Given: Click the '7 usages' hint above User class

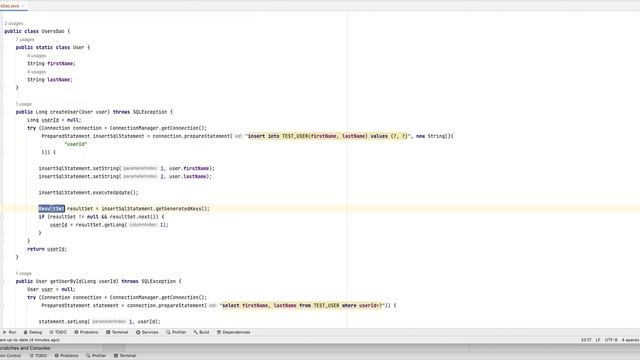Looking at the screenshot, I should [x=25, y=40].
